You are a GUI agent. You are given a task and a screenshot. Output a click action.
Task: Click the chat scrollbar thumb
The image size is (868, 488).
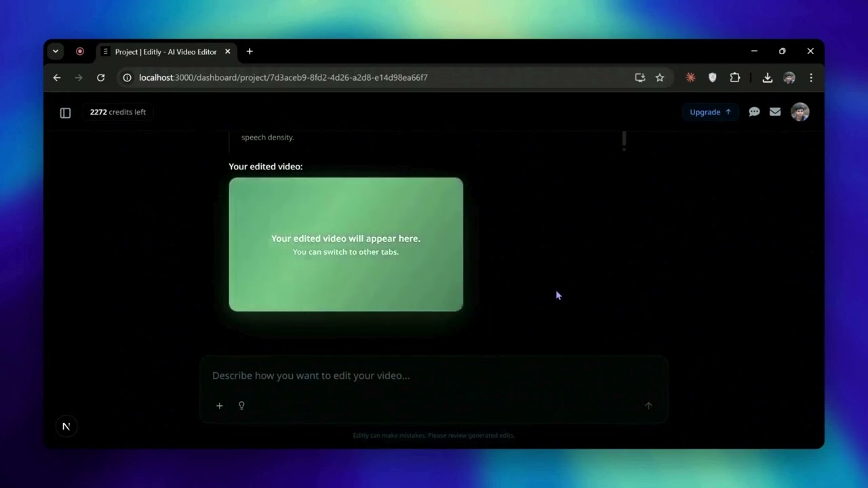pos(624,140)
